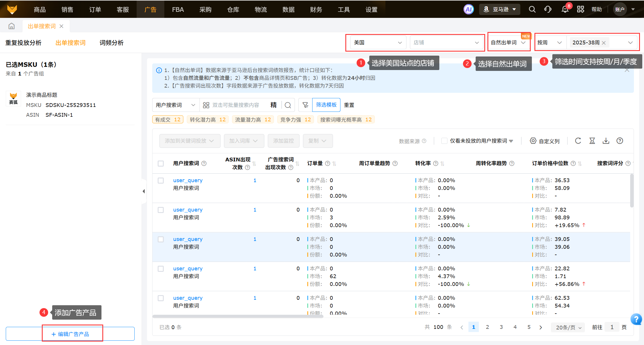Viewport: 644px width, 345px height.
Task: Go to home tab icon
Action: point(12,26)
